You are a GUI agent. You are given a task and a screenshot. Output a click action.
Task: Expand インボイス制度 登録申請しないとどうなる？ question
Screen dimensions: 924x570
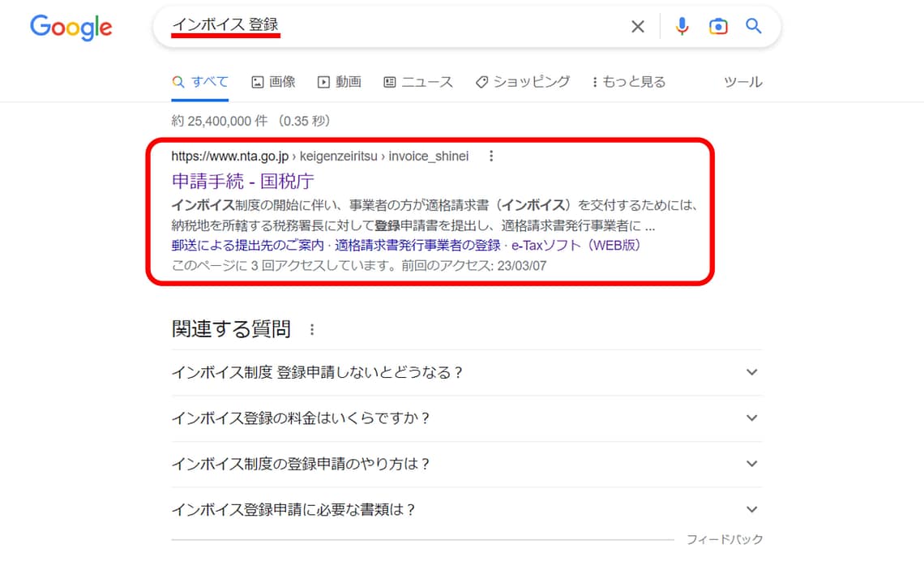point(466,372)
